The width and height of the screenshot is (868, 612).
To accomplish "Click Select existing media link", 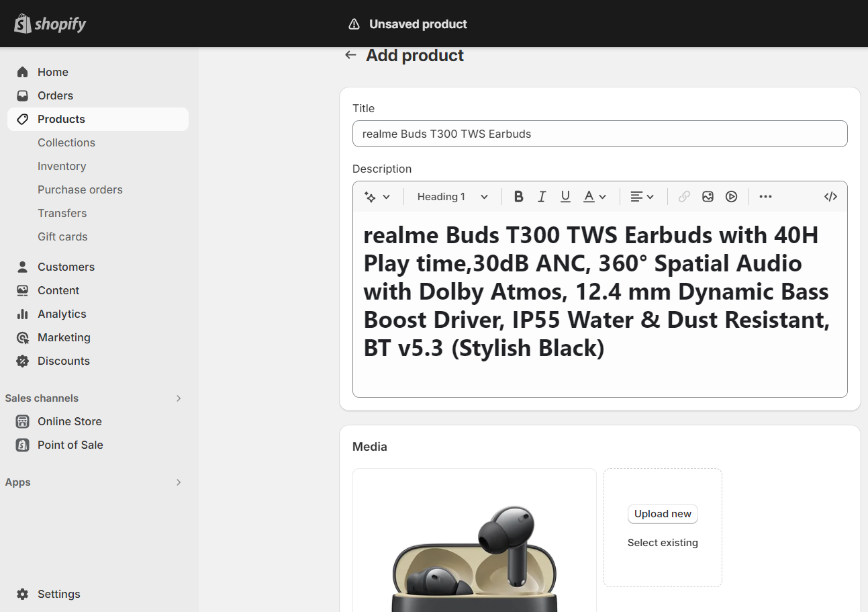I will 663,543.
